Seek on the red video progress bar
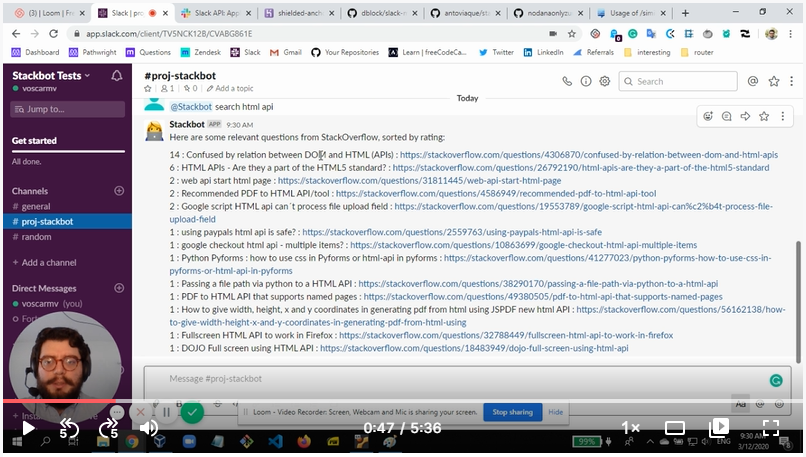 [x=60, y=400]
